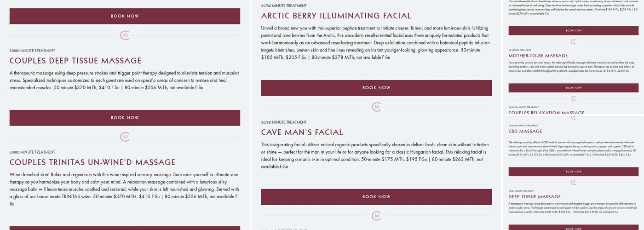Image resolution: width=644 pixels, height=230 pixels.
Task: Click CM emblem above Mother-To-Be Massage
Action: tap(574, 41)
